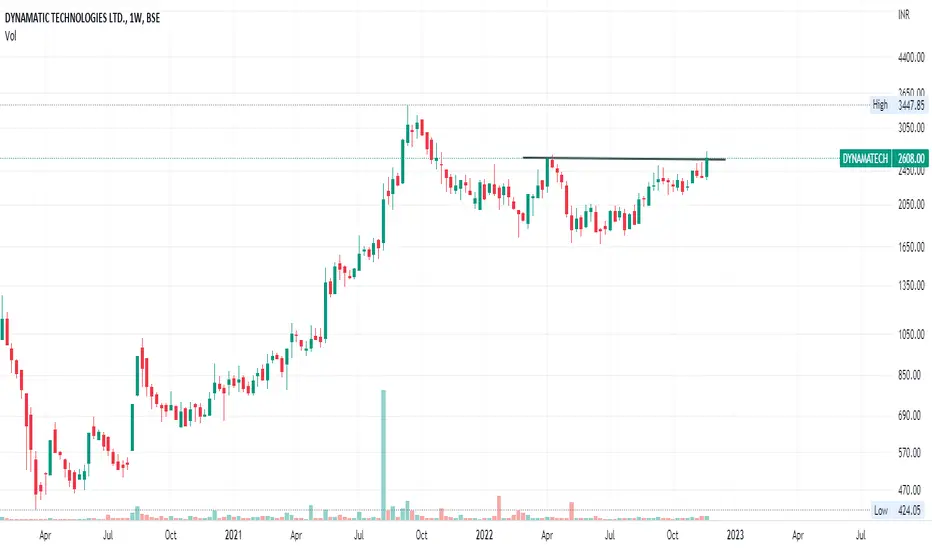Click the High 3447.85 price label
The width and height of the screenshot is (932, 550).
pos(899,105)
